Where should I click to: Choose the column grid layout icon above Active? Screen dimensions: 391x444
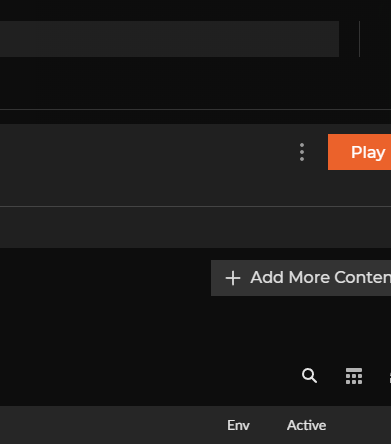point(354,376)
